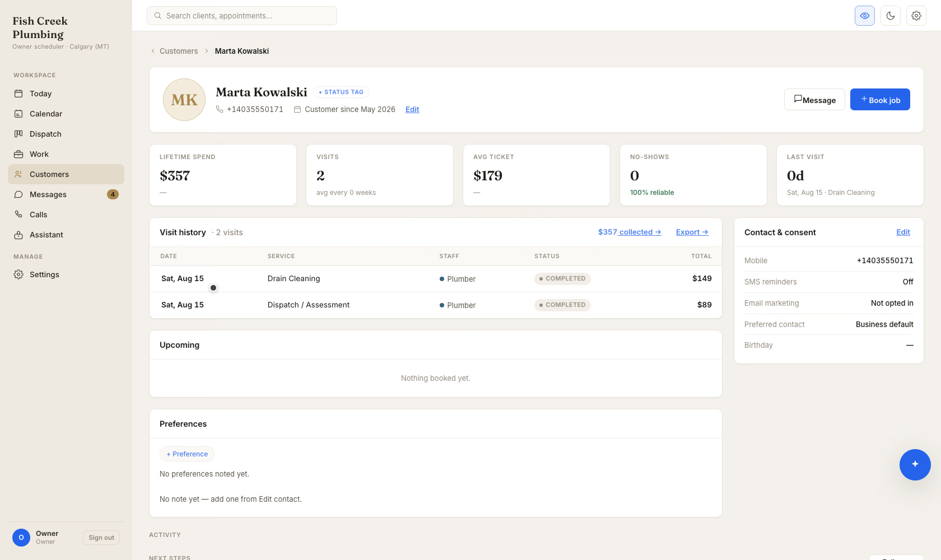The width and height of the screenshot is (941, 560).
Task: Click the phone icon next to +14035550171
Action: (220, 109)
